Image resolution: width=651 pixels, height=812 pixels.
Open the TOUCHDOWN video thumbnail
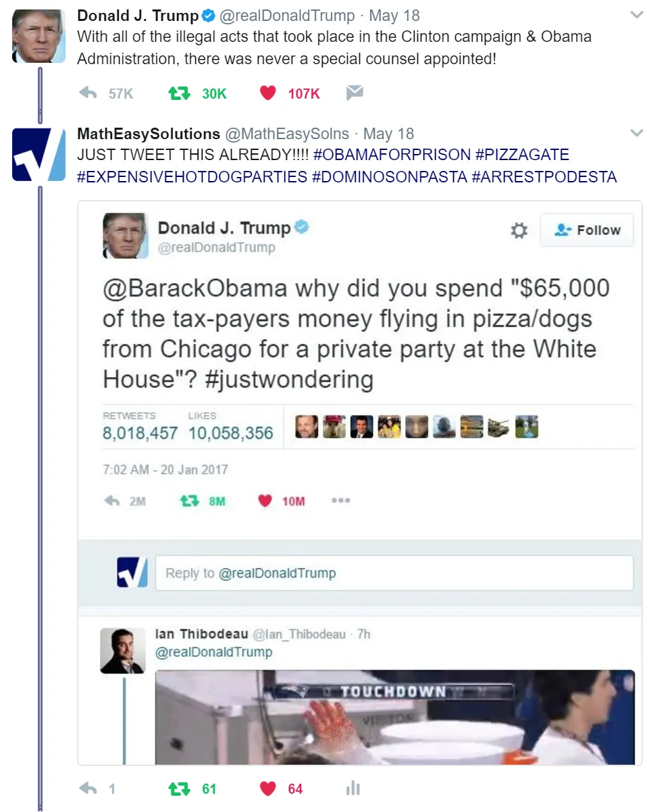click(x=394, y=717)
